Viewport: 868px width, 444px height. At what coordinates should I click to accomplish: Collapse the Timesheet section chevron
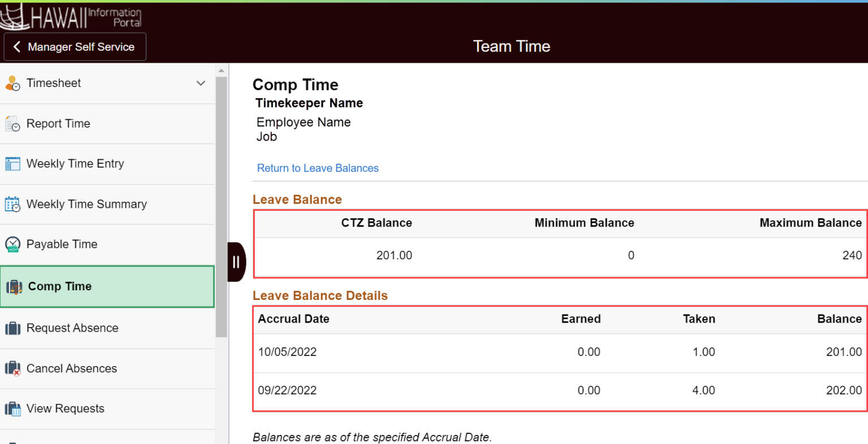point(201,82)
